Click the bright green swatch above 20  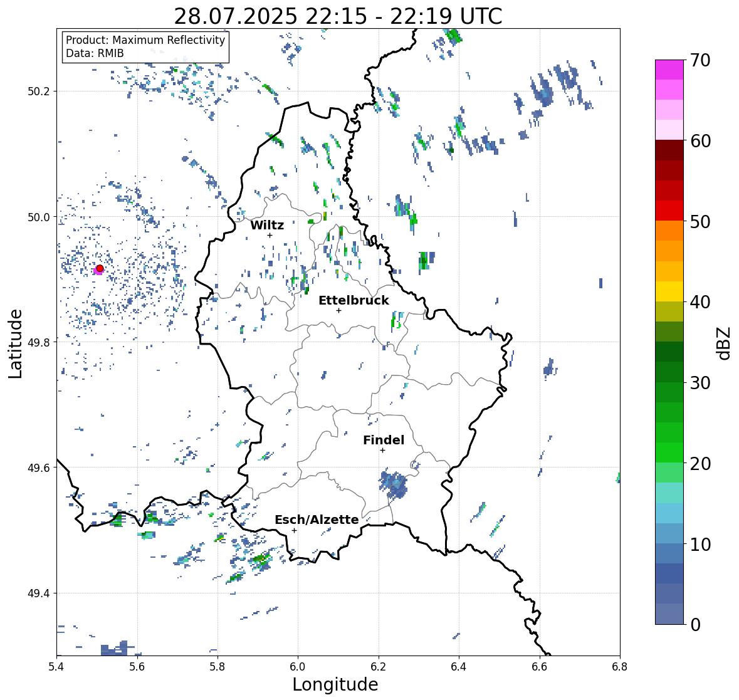[x=669, y=452]
